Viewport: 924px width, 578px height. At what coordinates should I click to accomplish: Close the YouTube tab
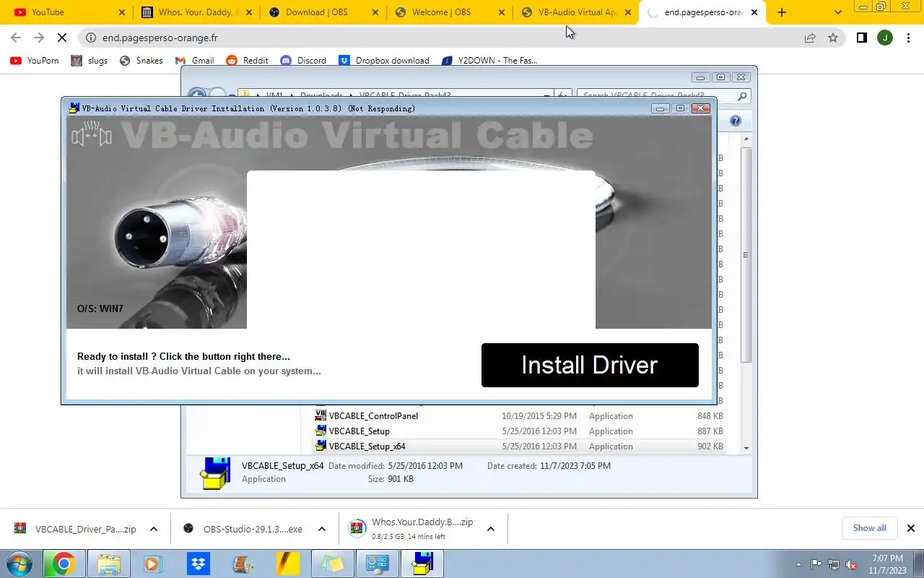pos(121,12)
